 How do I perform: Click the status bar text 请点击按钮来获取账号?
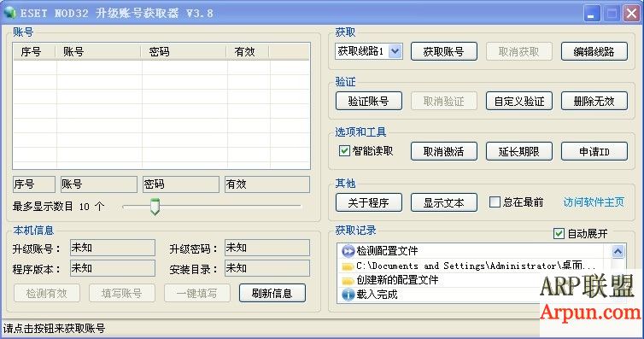(54, 329)
